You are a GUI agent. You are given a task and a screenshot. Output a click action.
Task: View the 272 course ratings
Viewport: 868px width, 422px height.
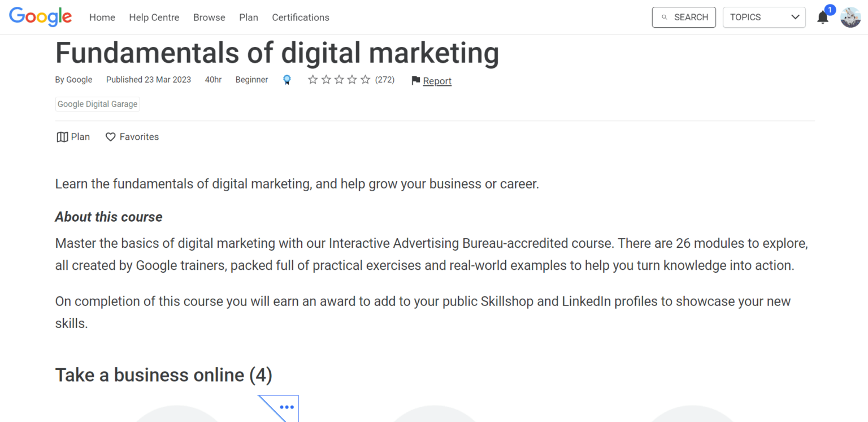click(x=385, y=80)
